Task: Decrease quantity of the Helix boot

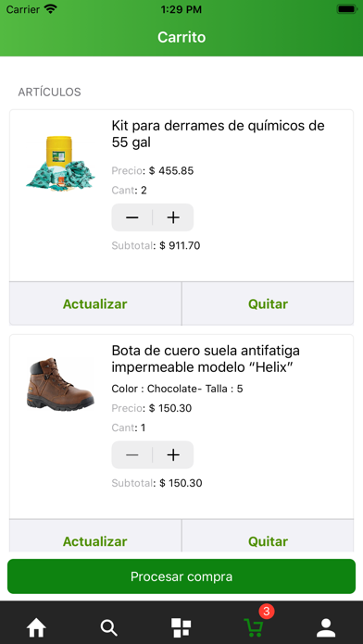Action: (x=132, y=454)
